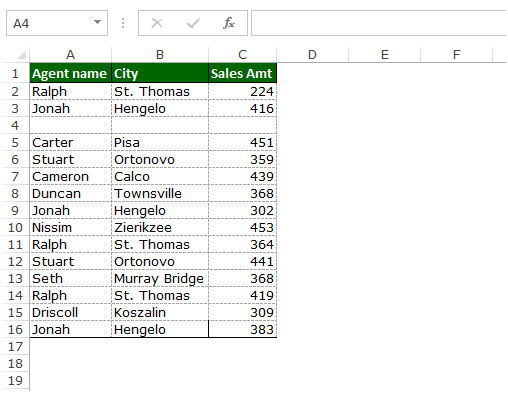
Task: Click inside the Name Box showing A4
Action: 50,23
